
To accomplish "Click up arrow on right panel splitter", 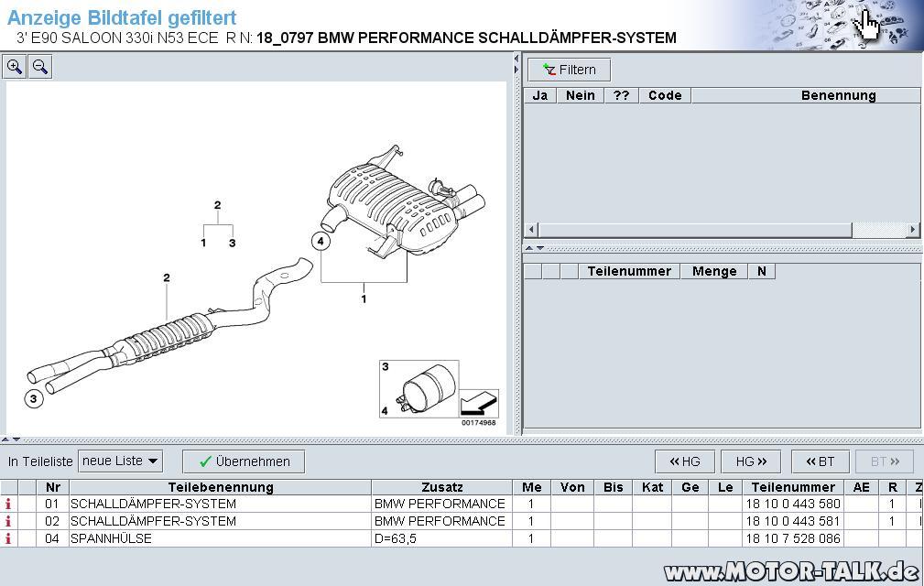I will (x=528, y=248).
